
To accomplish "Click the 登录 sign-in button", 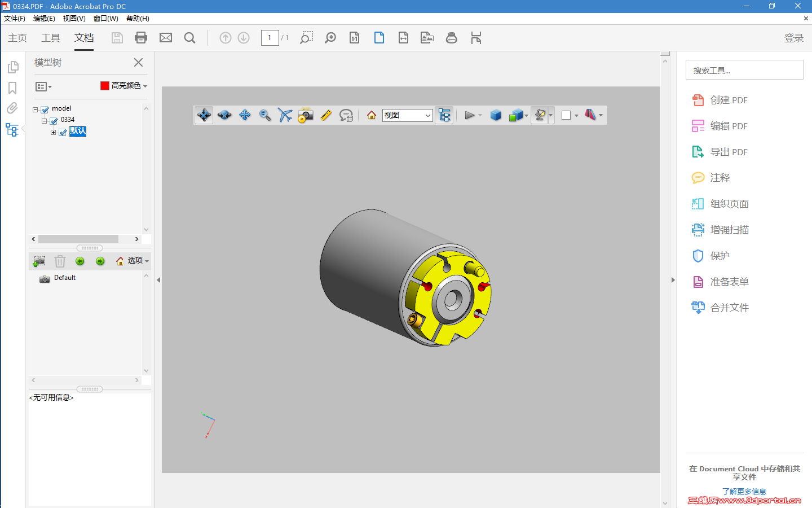I will pyautogui.click(x=794, y=38).
